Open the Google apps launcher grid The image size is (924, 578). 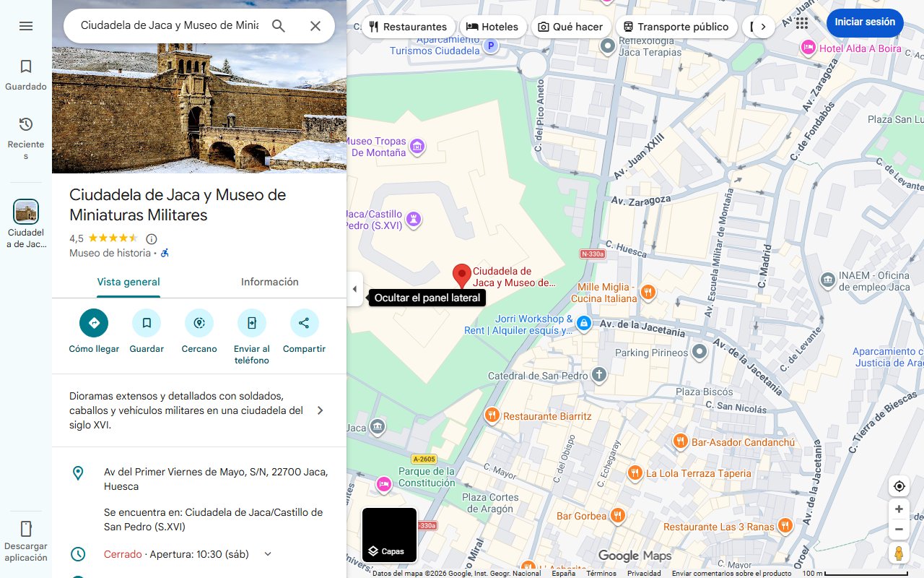[801, 23]
